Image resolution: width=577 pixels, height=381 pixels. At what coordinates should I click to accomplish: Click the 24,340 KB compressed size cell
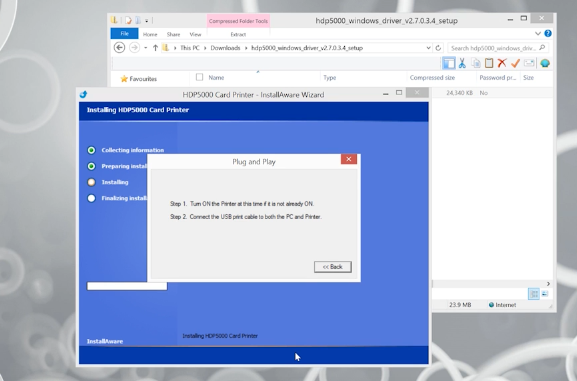click(x=459, y=93)
